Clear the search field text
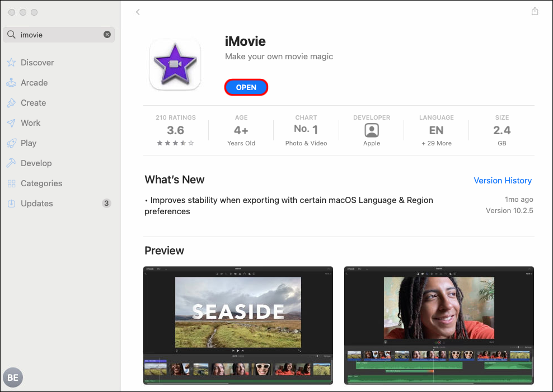 coord(107,35)
